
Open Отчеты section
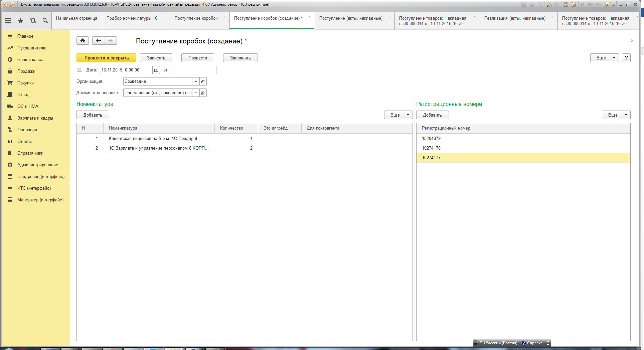pos(24,142)
